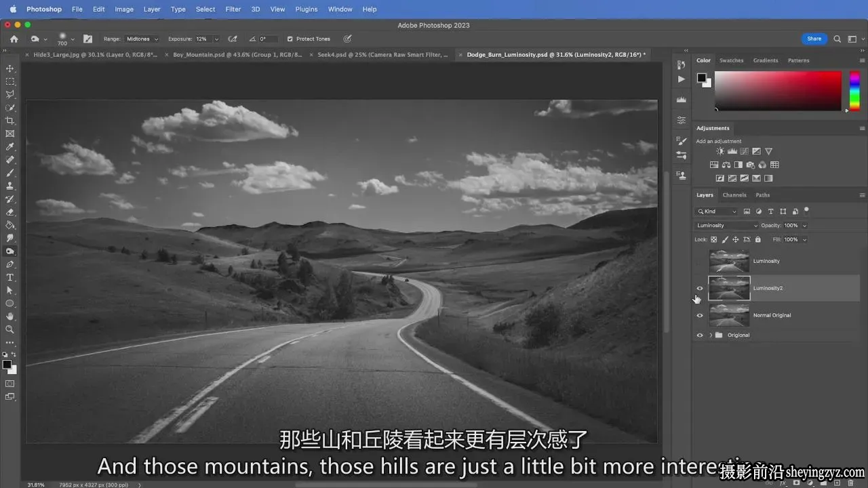Switch to Boy_Mountain.psd document tab

click(237, 54)
